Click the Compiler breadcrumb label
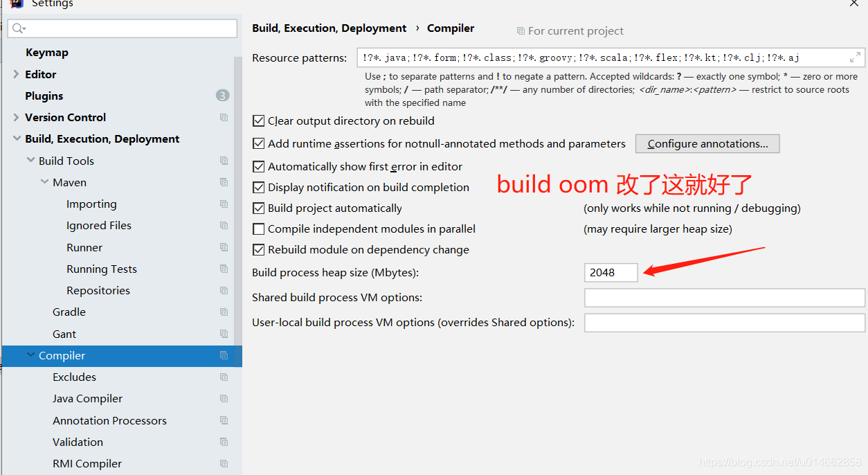The image size is (868, 475). point(451,28)
